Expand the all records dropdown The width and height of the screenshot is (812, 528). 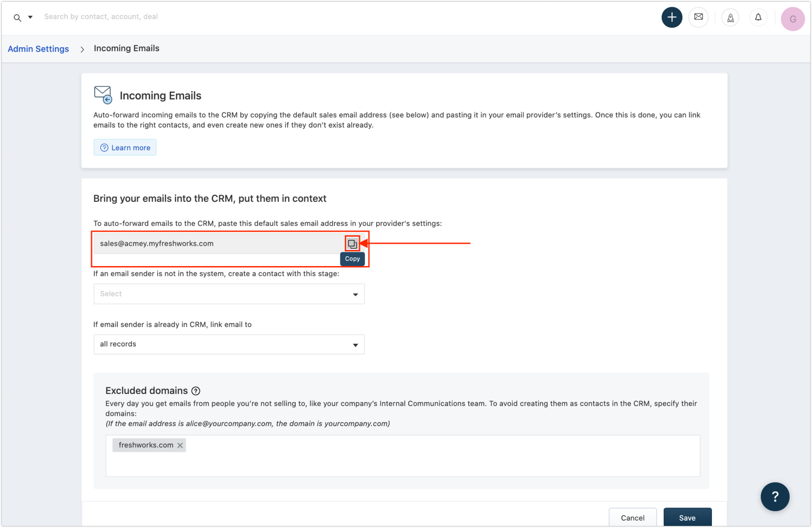(x=229, y=344)
